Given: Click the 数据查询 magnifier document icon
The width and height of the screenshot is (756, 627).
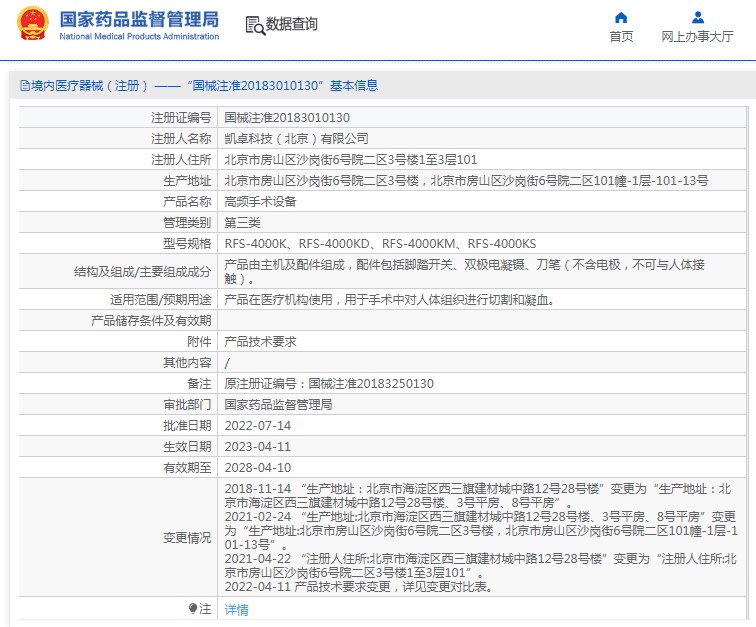Looking at the screenshot, I should pyautogui.click(x=255, y=25).
